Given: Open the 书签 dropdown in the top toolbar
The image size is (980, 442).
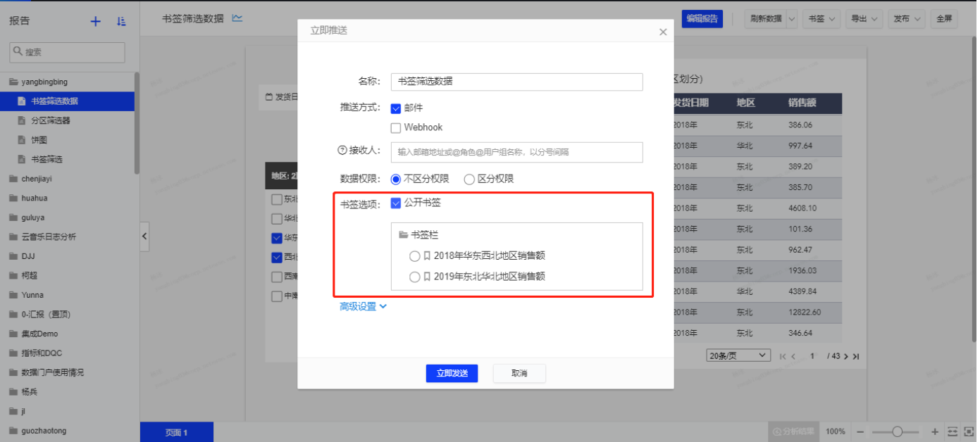Looking at the screenshot, I should pos(821,19).
